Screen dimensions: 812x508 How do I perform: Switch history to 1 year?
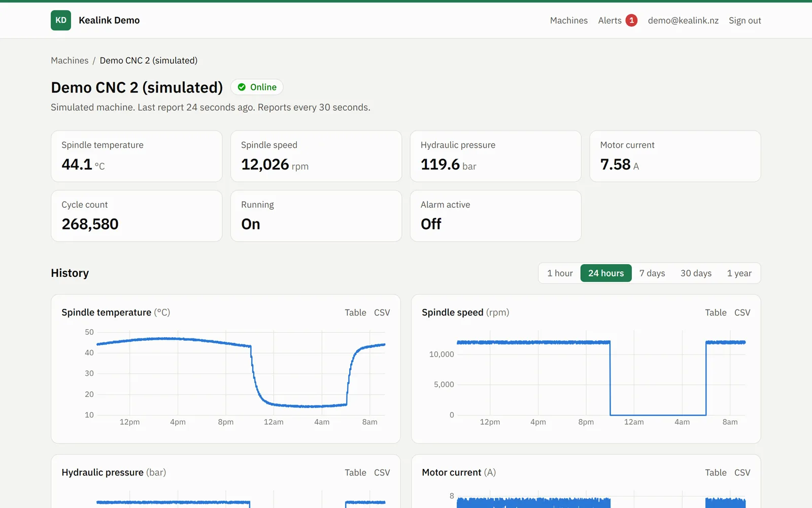[739, 273]
